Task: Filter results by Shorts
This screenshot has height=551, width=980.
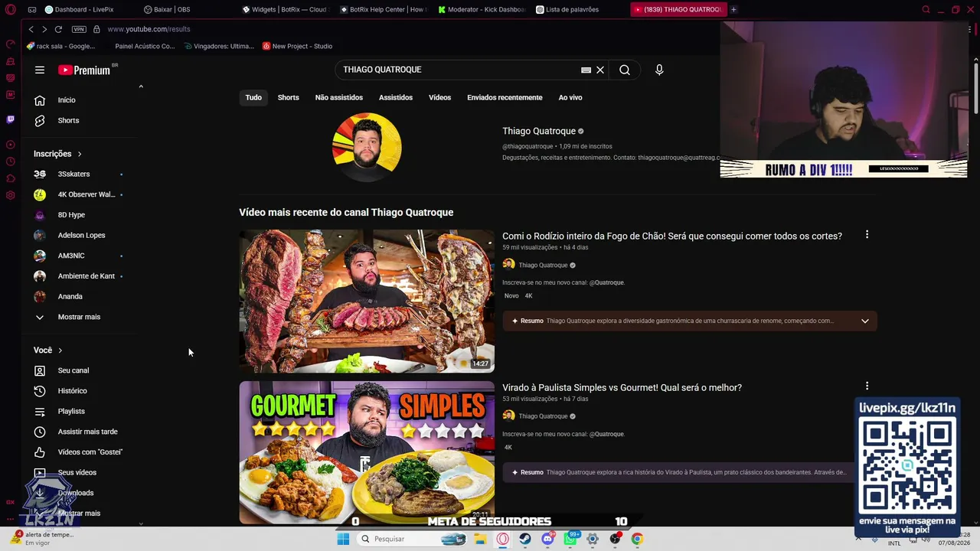Action: coord(289,98)
